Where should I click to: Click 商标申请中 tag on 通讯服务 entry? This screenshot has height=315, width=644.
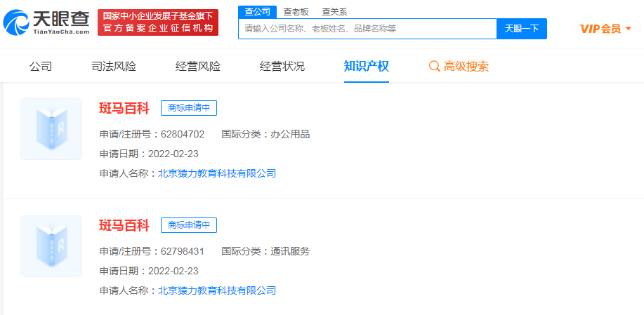point(189,225)
